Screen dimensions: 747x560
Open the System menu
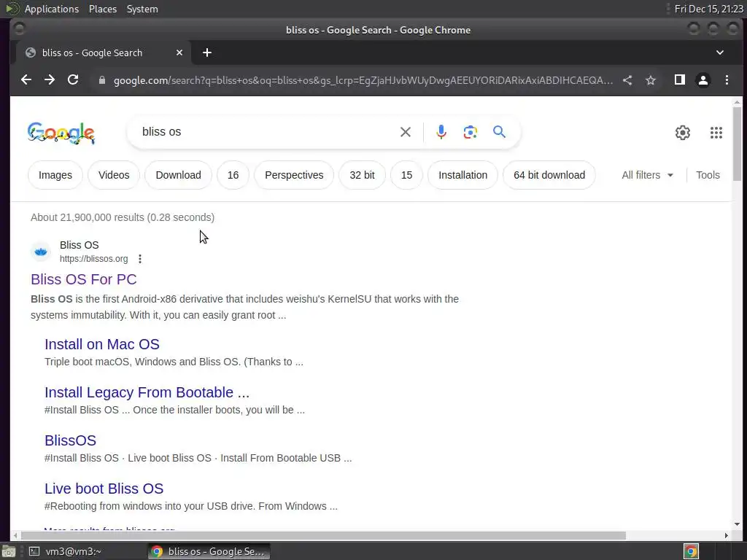click(142, 9)
